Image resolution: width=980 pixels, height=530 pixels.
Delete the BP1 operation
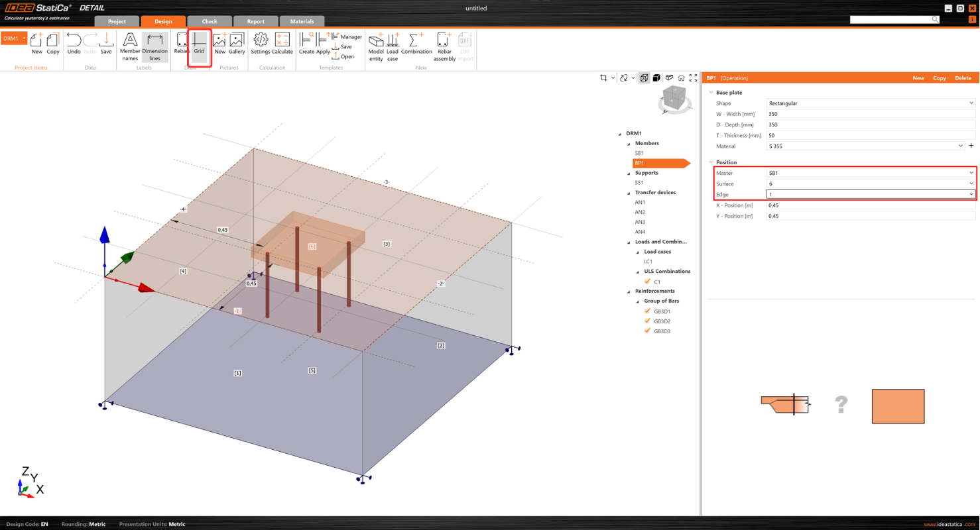pos(963,78)
